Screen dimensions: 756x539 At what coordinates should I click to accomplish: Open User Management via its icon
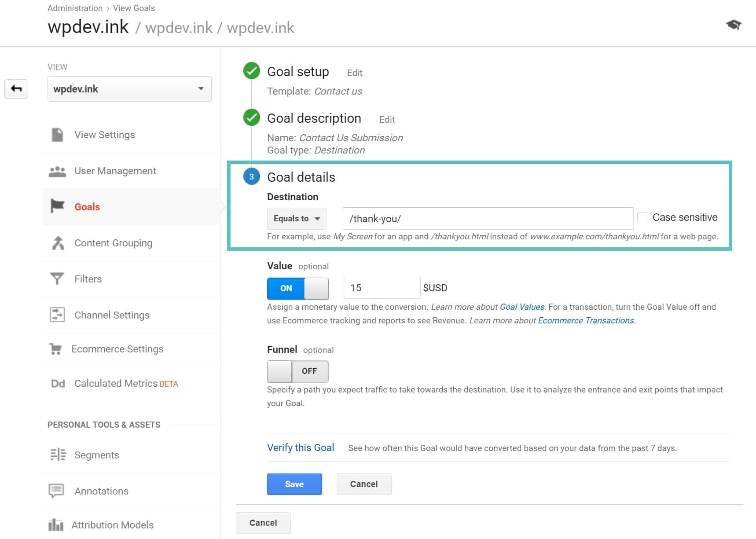coord(56,171)
